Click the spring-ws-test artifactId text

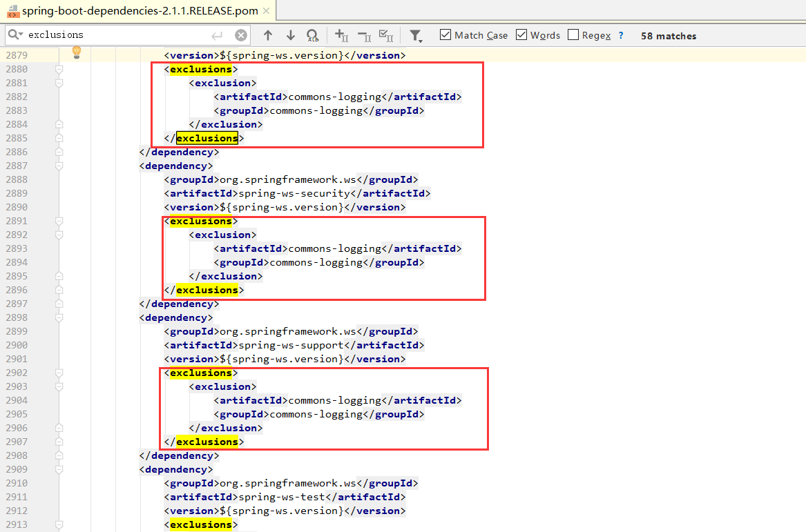pyautogui.click(x=282, y=497)
